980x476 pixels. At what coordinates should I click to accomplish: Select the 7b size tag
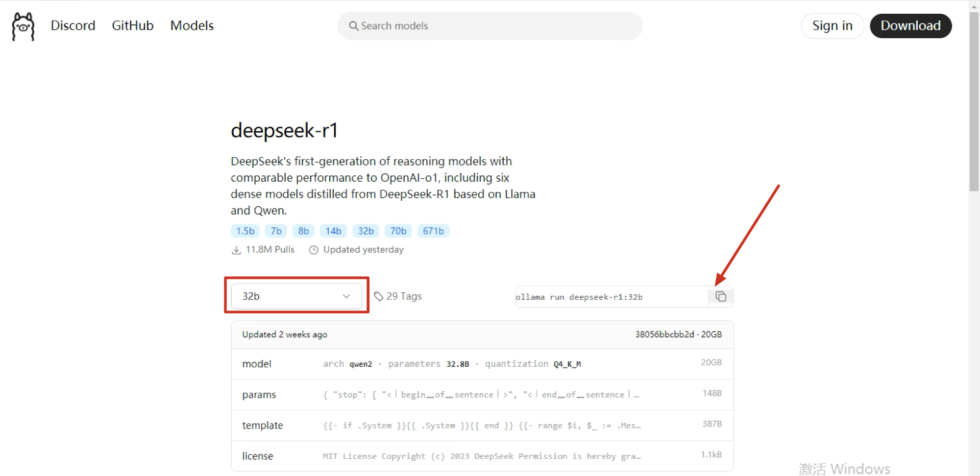coord(276,231)
